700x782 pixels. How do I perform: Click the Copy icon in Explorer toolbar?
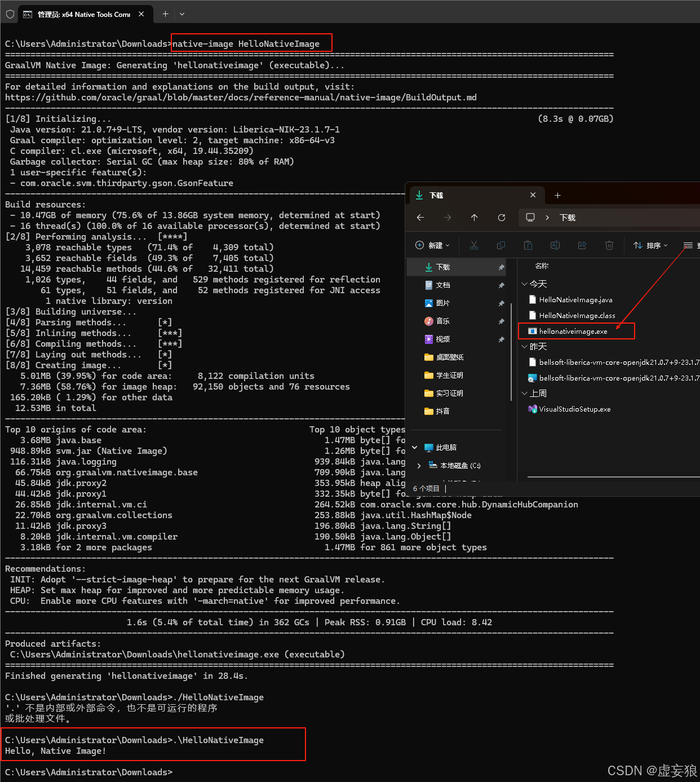point(501,245)
